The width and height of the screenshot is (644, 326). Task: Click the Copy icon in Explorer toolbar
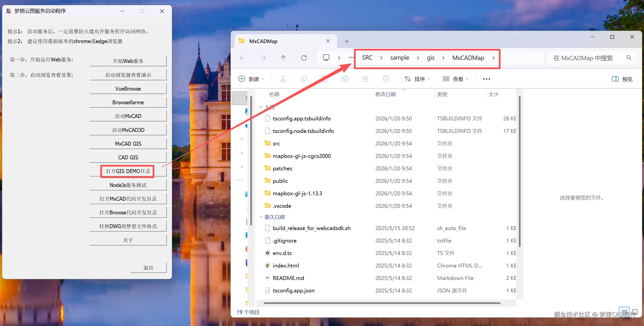[303, 79]
